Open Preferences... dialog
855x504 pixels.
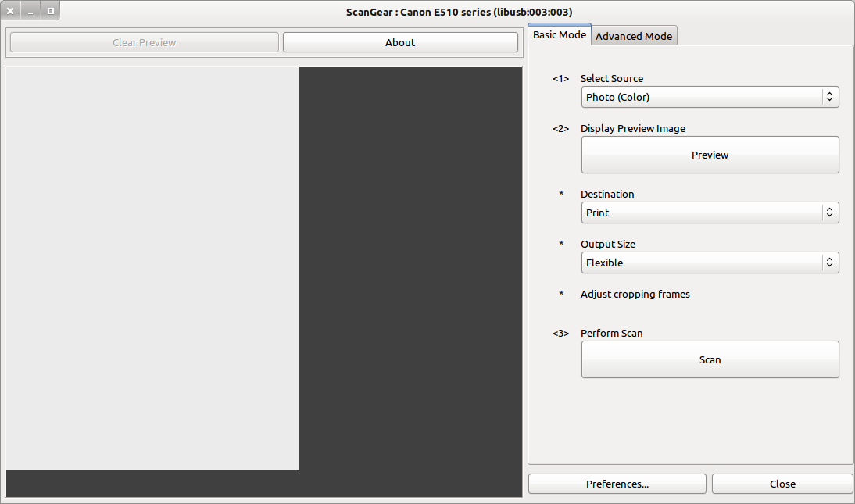tap(617, 484)
